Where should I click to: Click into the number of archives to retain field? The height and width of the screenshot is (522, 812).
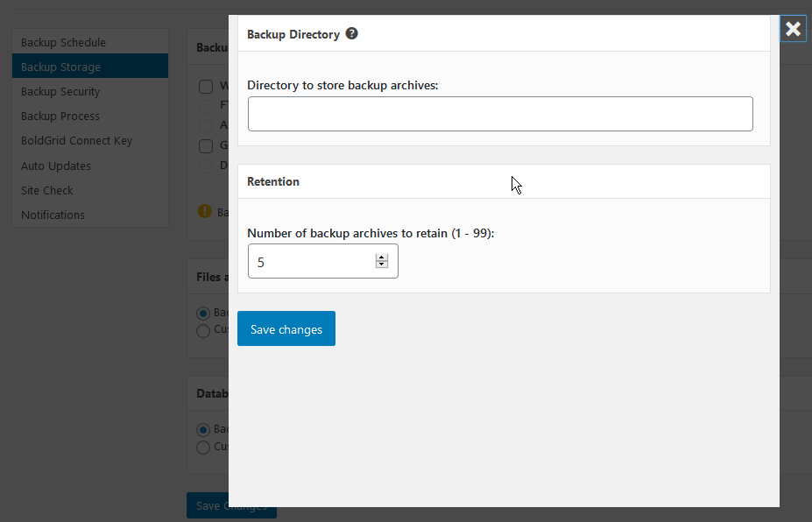(x=311, y=261)
